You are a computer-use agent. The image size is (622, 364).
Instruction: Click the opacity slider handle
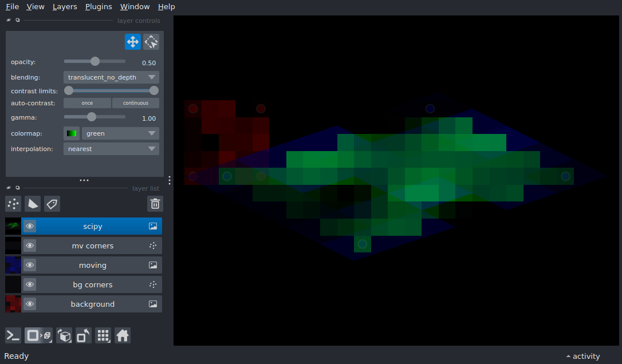coord(95,61)
